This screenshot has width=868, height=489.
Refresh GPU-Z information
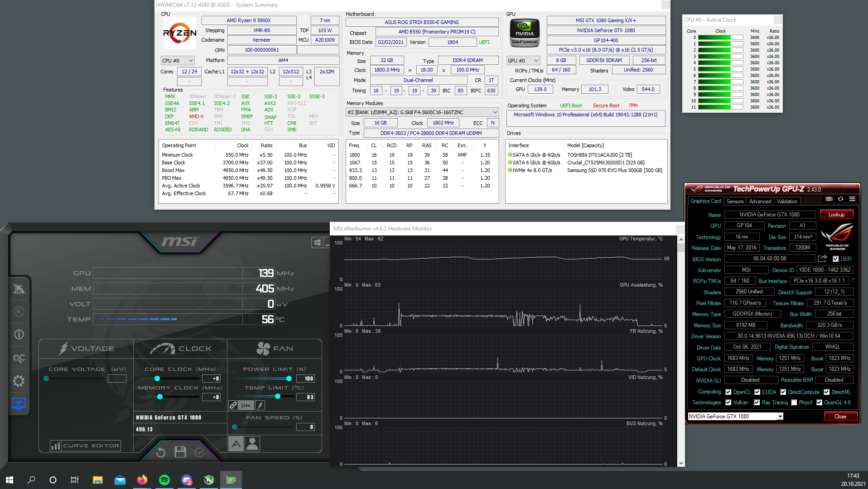840,199
